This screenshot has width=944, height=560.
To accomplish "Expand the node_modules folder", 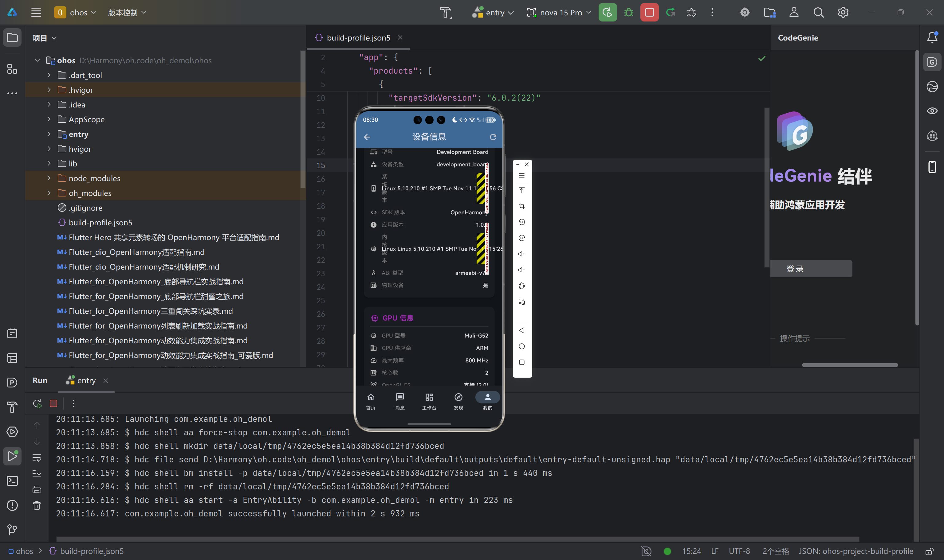I will coord(49,178).
